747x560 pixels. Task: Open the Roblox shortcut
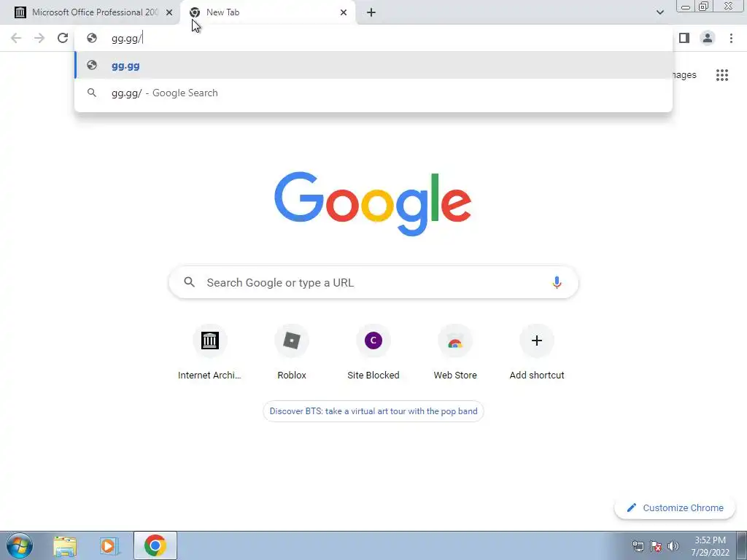tap(292, 352)
